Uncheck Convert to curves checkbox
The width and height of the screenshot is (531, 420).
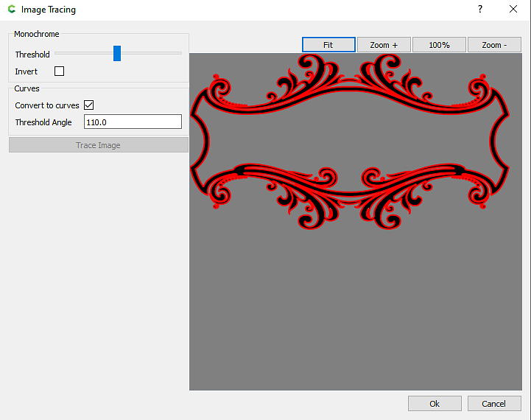pos(88,105)
